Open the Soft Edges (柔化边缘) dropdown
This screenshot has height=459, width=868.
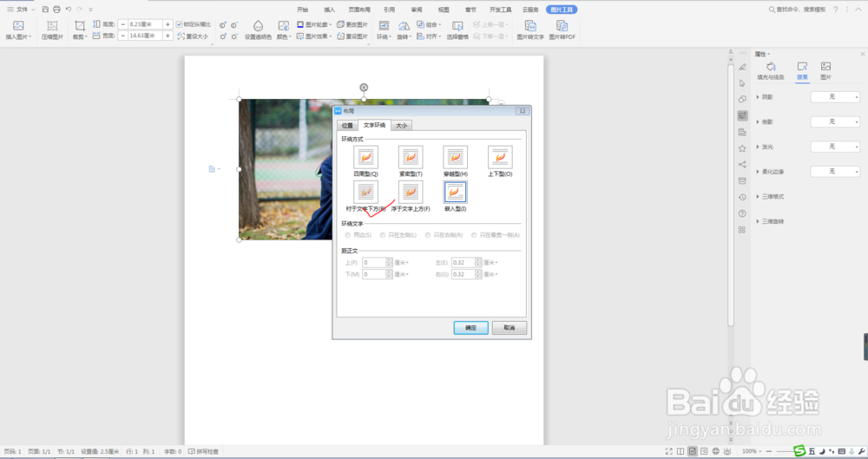pyautogui.click(x=835, y=172)
